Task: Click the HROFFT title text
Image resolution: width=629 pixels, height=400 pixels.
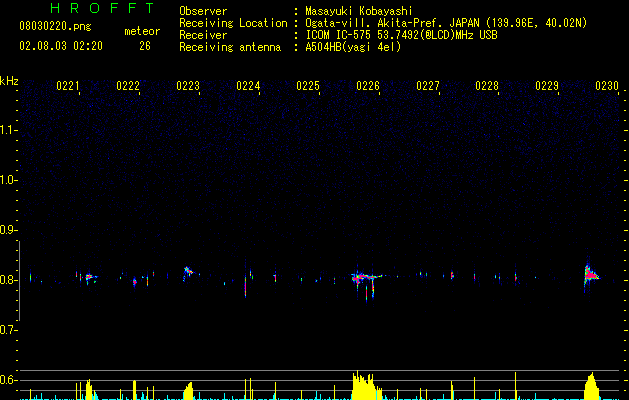Action: click(x=102, y=8)
